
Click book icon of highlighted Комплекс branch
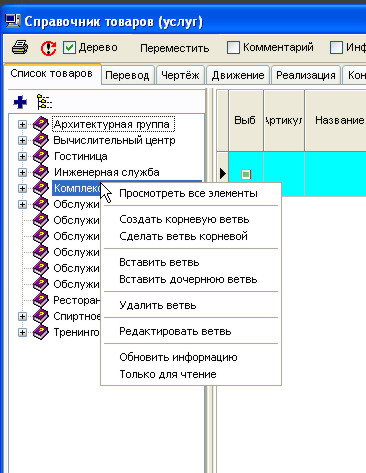pyautogui.click(x=41, y=188)
